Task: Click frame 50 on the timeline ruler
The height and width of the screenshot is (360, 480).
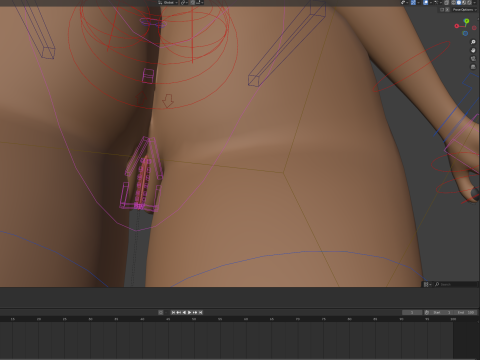Action: pyautogui.click(x=194, y=319)
